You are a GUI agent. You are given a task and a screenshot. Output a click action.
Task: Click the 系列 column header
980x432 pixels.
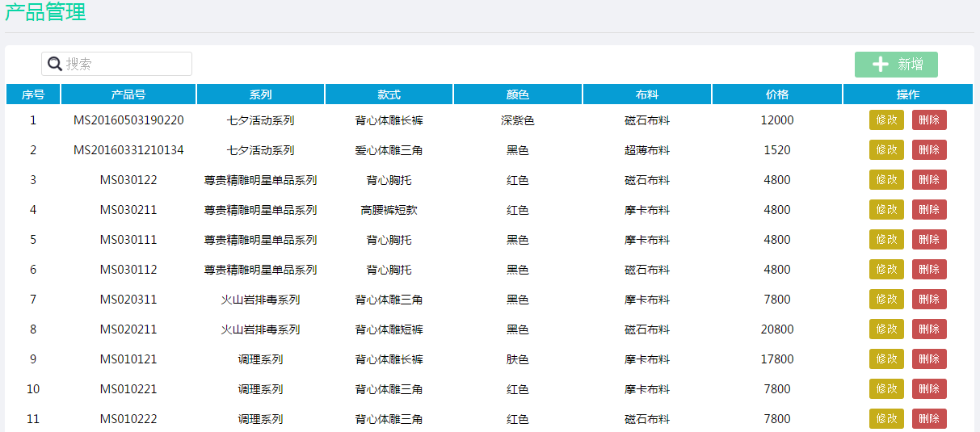point(260,94)
